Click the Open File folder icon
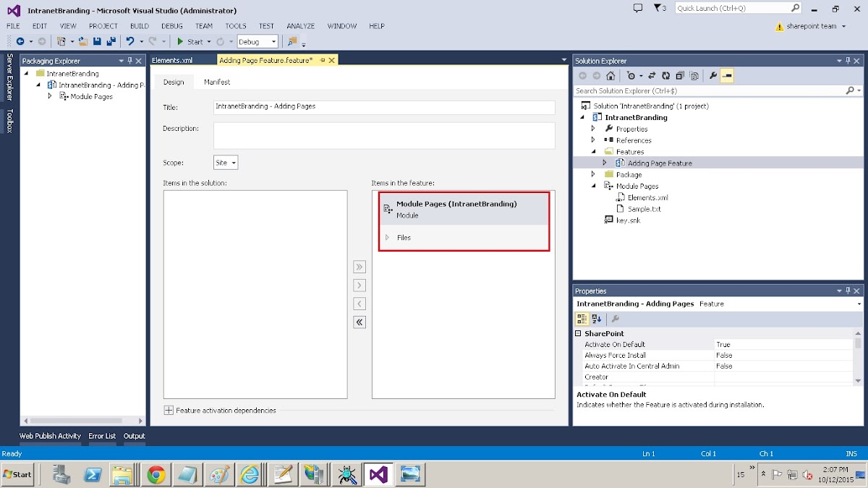This screenshot has width=868, height=488. pyautogui.click(x=83, y=42)
